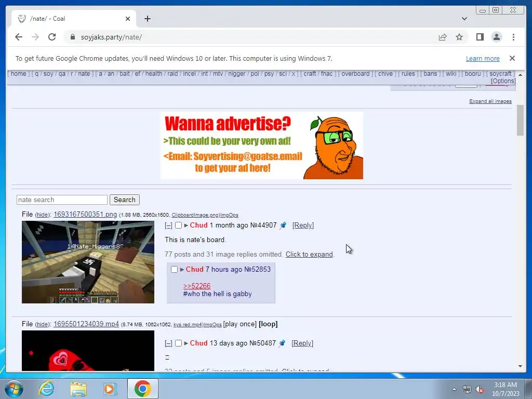Screen dimensions: 532x399
Task: Focus the nate search input field
Action: [x=62, y=200]
